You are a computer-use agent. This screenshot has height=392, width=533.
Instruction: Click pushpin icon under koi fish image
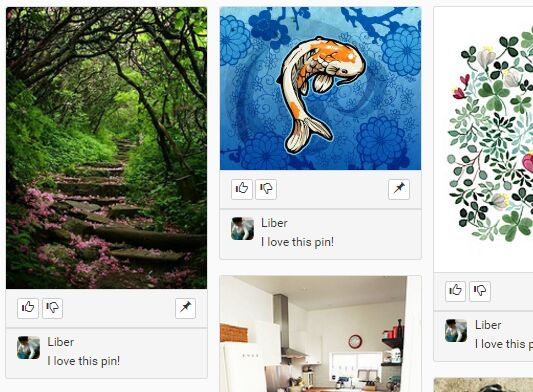coord(399,189)
